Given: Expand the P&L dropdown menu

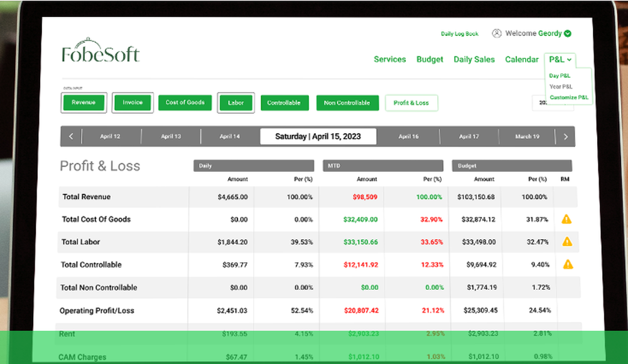Looking at the screenshot, I should pos(560,59).
